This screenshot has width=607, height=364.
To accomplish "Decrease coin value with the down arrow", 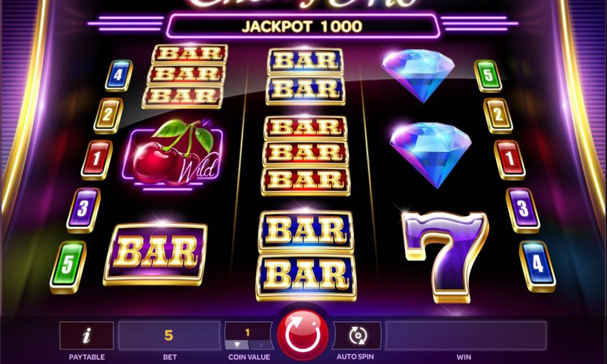I will (x=237, y=344).
